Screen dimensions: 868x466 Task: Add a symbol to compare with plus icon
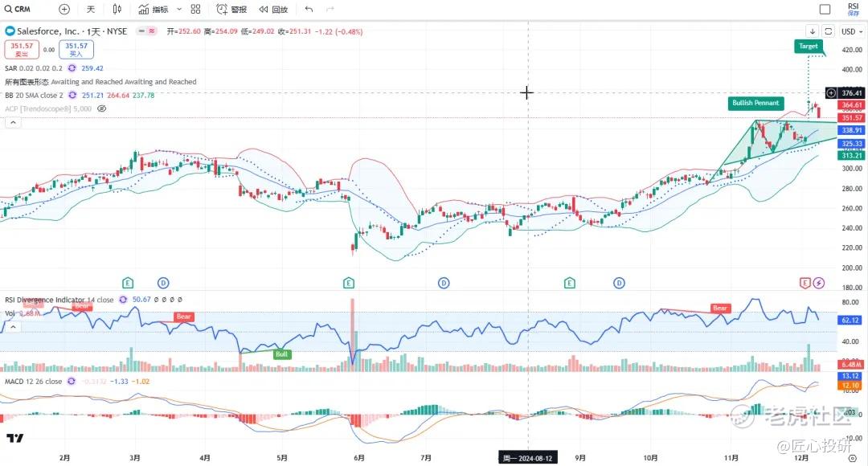[x=64, y=9]
